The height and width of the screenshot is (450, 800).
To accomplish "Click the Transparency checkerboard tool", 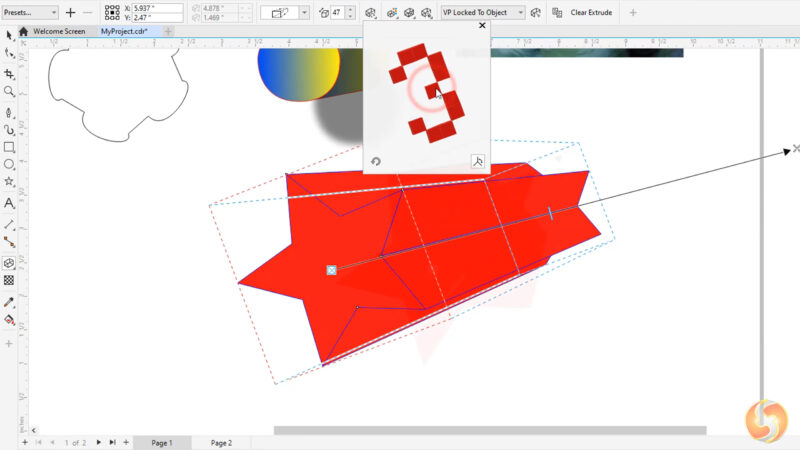I will [9, 281].
